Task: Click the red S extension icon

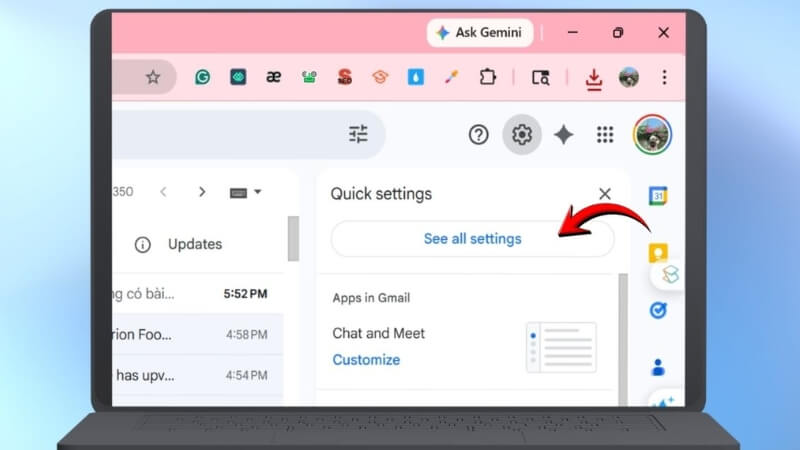Action: click(x=345, y=77)
